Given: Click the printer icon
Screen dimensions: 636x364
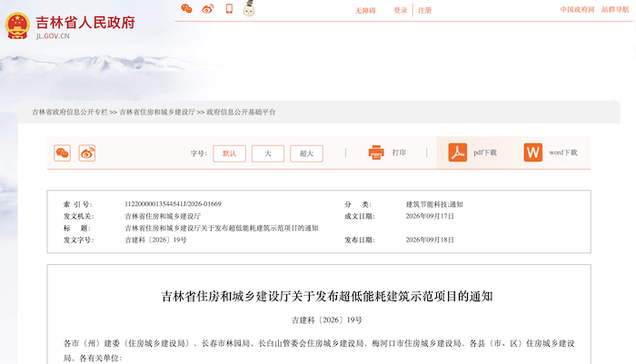Looking at the screenshot, I should coord(376,152).
